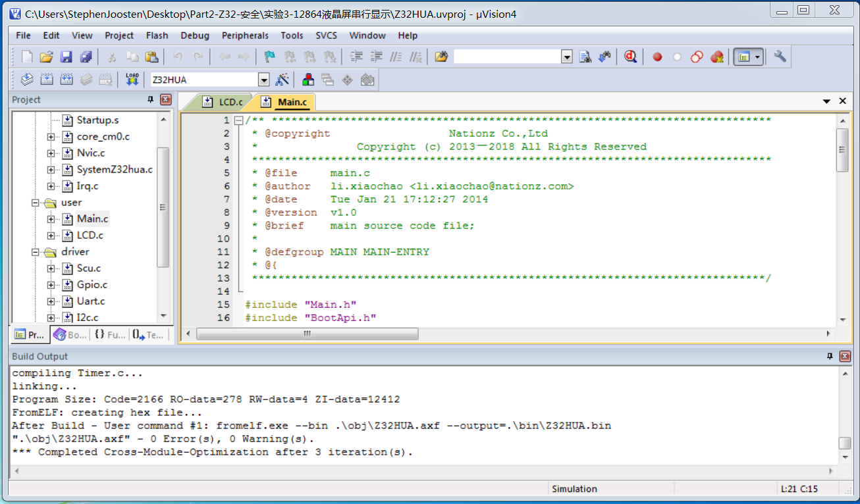Image resolution: width=860 pixels, height=504 pixels.
Task: Toggle the bookmark flag icon
Action: 269,57
